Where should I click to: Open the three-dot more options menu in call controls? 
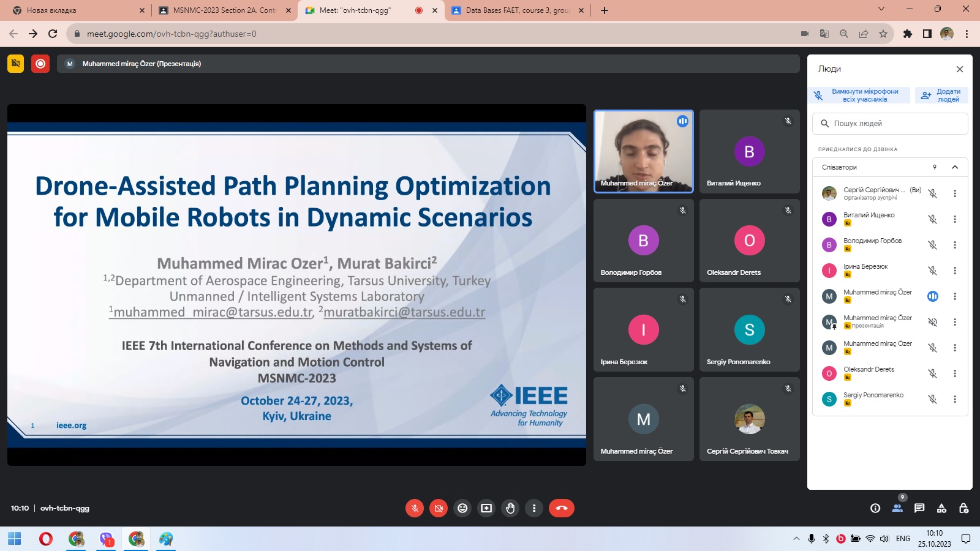pos(534,508)
